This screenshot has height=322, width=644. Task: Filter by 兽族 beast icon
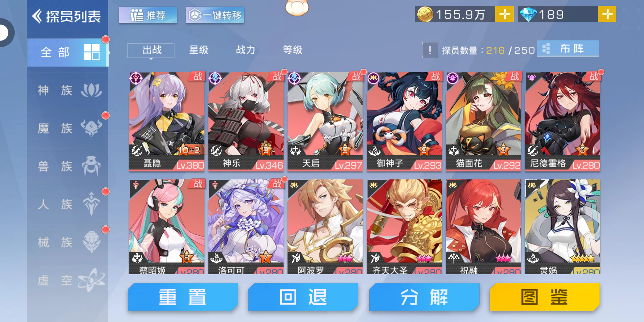click(91, 166)
